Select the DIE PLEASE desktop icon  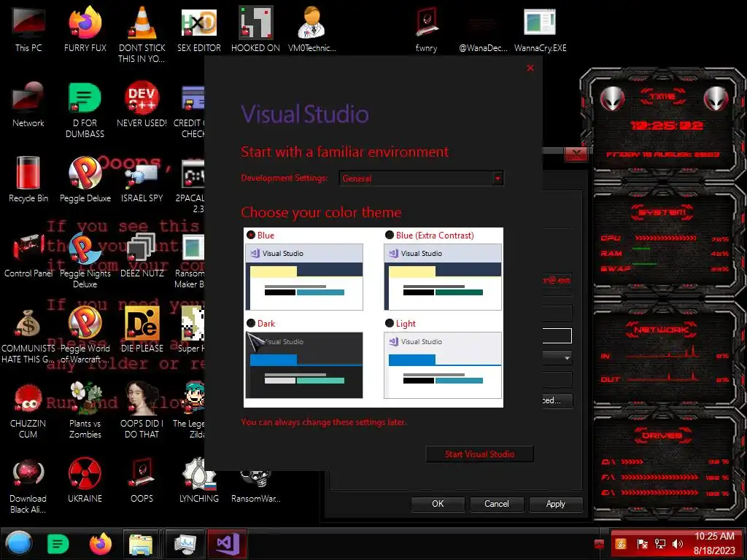(x=142, y=330)
